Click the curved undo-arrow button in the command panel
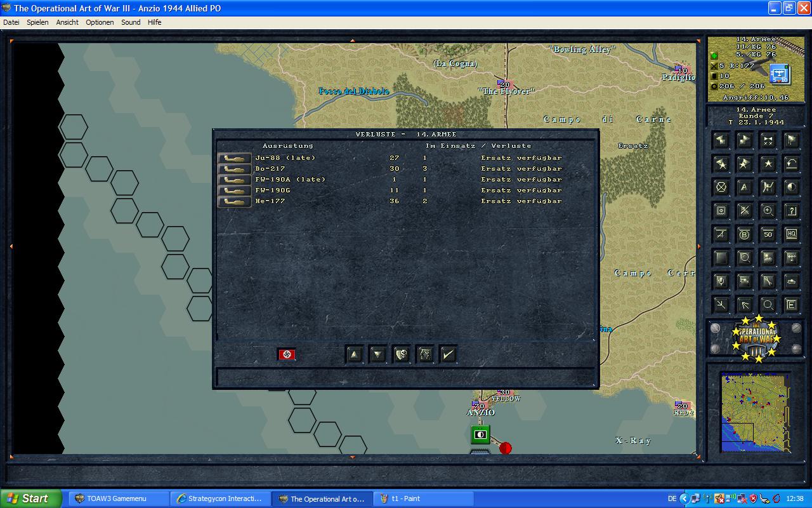The width and height of the screenshot is (812, 508). 791,164
